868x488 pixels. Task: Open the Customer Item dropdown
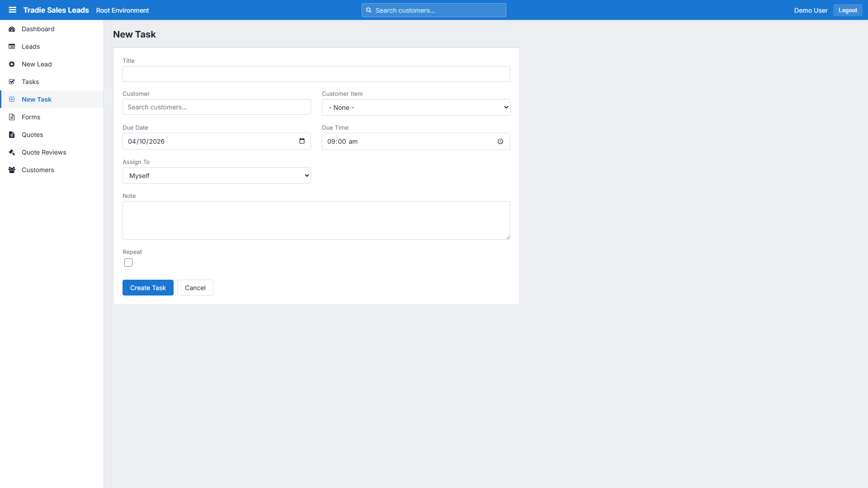pyautogui.click(x=416, y=108)
